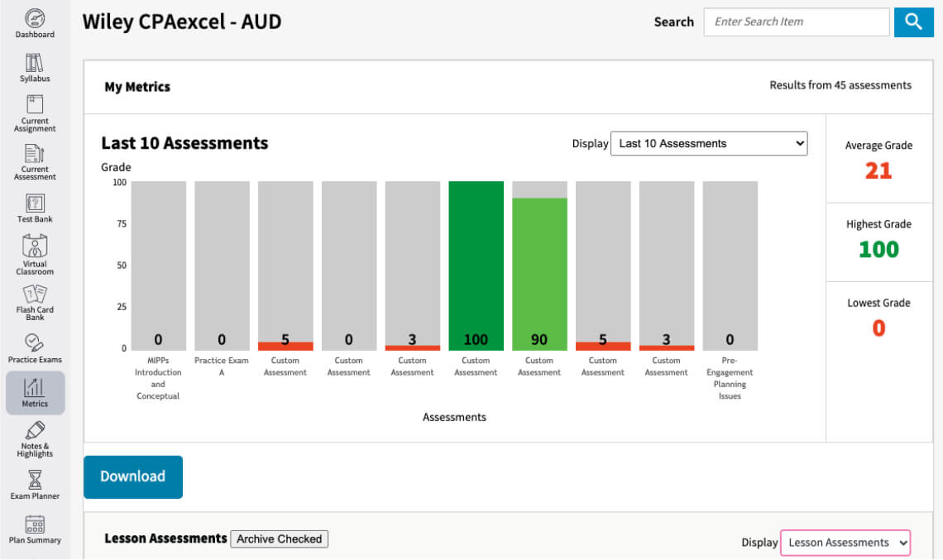
Task: Open the Current Assessment icon
Action: click(x=35, y=153)
